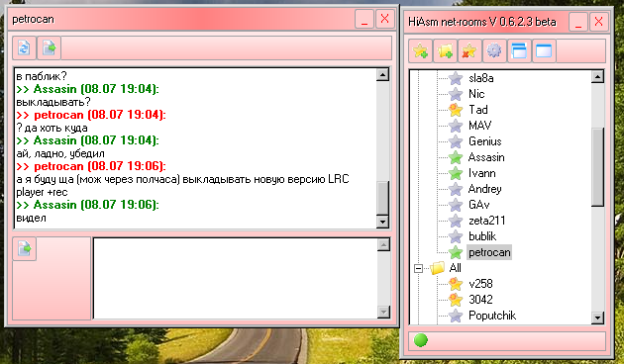Select Tad in the contact list
The image size is (624, 364).
pos(478,110)
